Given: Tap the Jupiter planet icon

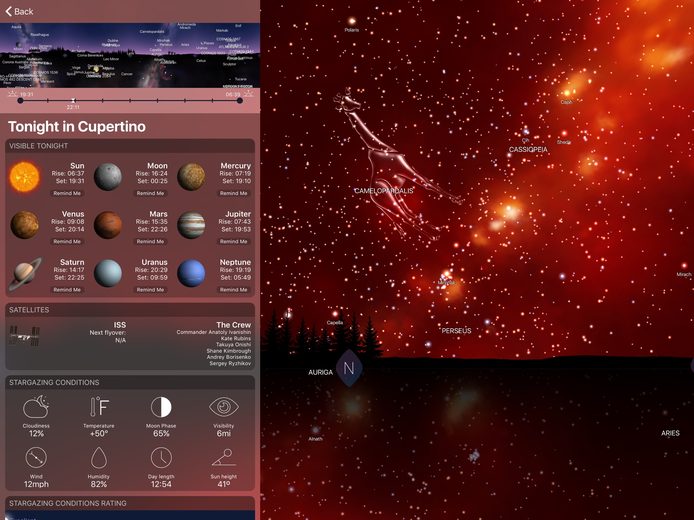Looking at the screenshot, I should click(191, 225).
